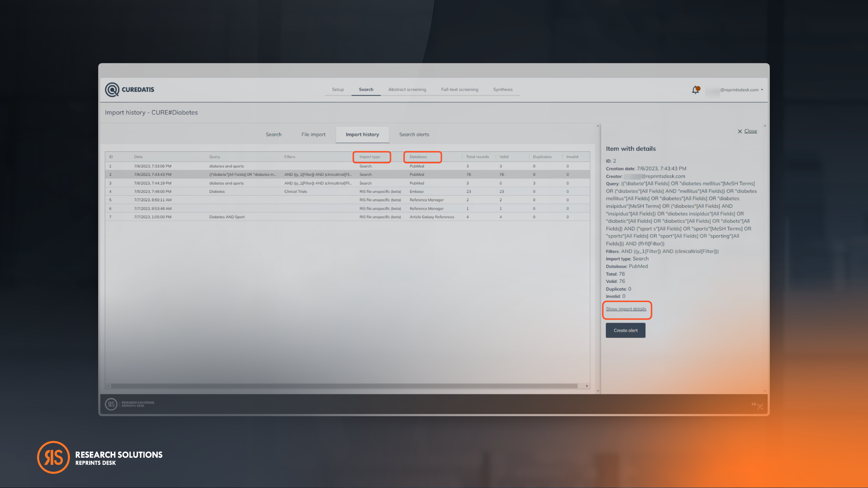The height and width of the screenshot is (488, 868).
Task: Switch to the Search tab
Action: (x=274, y=134)
